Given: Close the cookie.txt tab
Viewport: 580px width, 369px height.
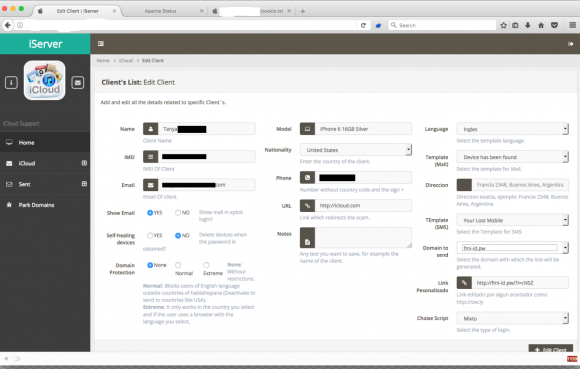Looking at the screenshot, I should click(289, 11).
